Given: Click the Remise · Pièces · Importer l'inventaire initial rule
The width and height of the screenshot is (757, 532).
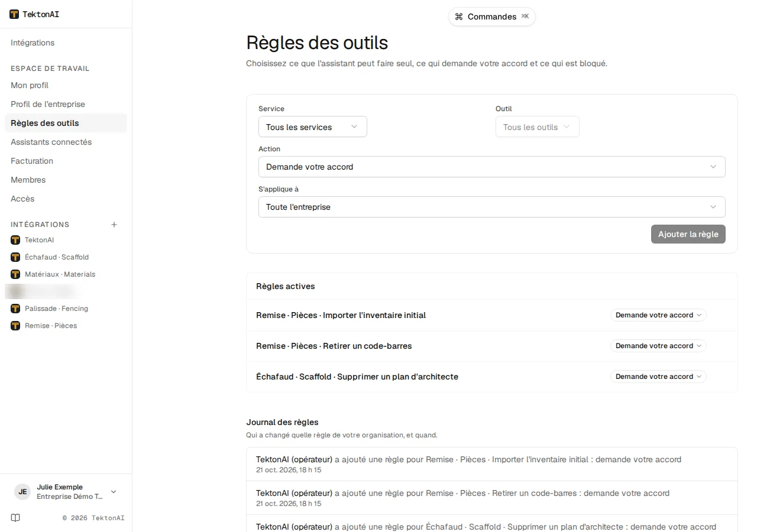Looking at the screenshot, I should pos(341,315).
